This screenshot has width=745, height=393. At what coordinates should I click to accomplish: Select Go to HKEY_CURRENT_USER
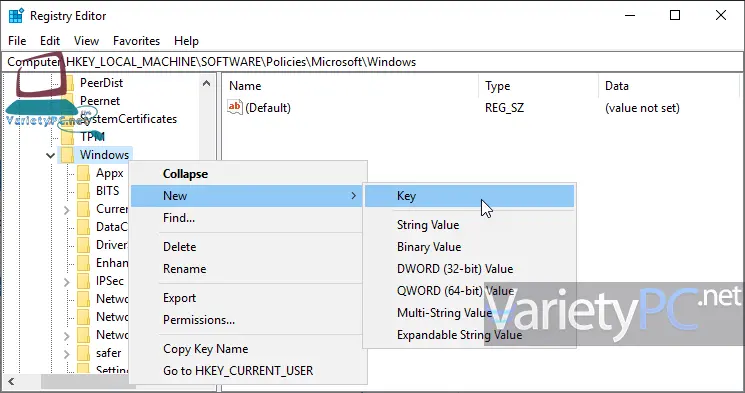(238, 371)
